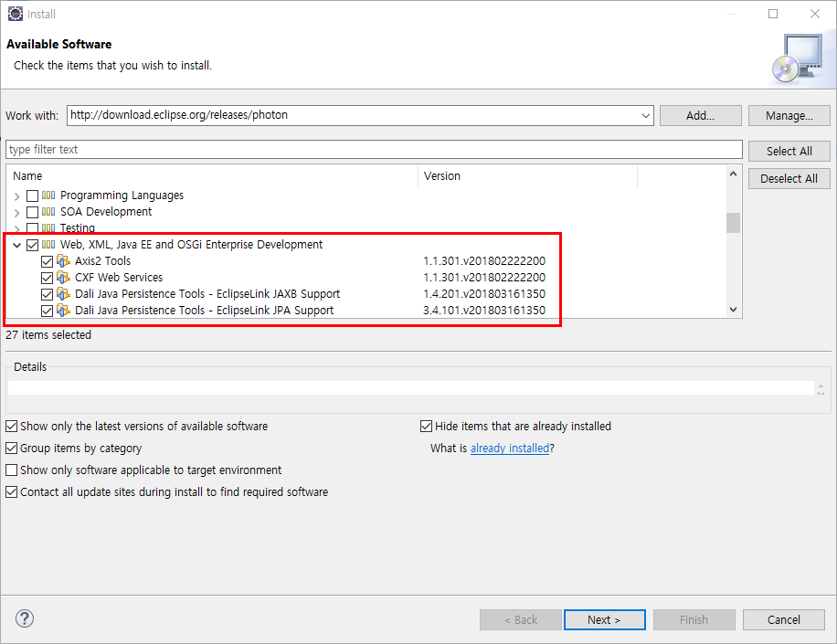Viewport: 837px width, 644px height.
Task: Click into the Work with URL field
Action: tap(353, 115)
